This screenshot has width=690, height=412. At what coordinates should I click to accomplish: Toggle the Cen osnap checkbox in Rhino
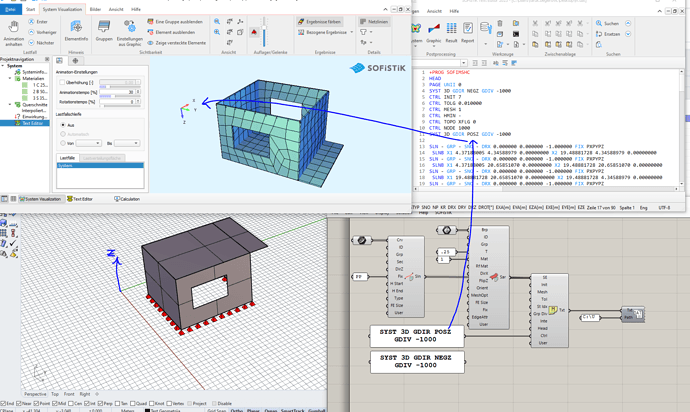pos(69,403)
